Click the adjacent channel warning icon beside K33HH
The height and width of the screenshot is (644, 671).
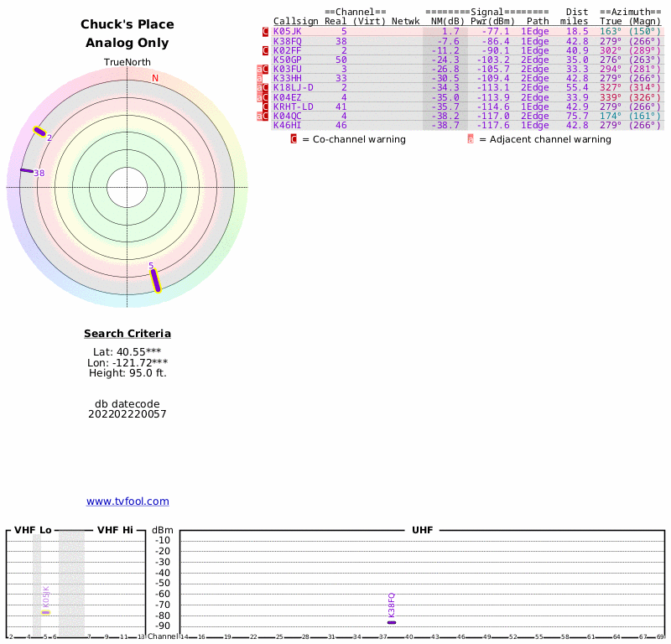click(x=259, y=78)
